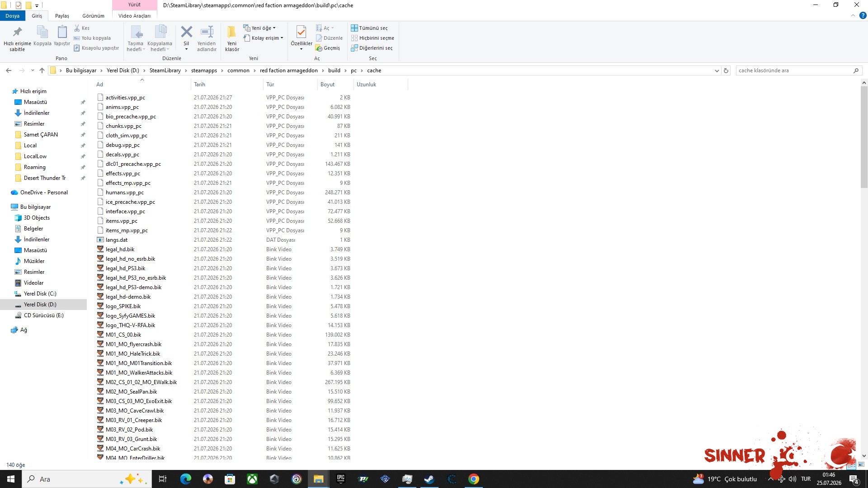Select Yerel Disk (C:) in navigation pane
Screen dimensions: 868x488
click(x=40, y=294)
